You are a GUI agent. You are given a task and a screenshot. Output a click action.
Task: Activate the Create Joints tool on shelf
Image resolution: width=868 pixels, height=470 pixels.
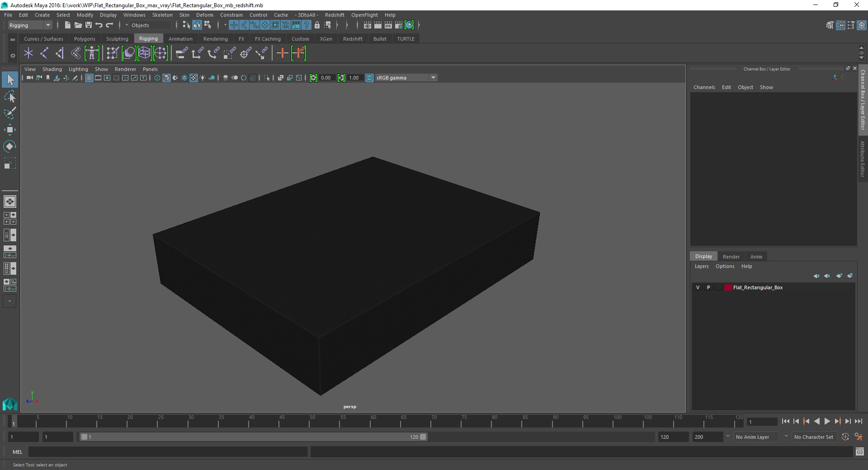tap(44, 53)
